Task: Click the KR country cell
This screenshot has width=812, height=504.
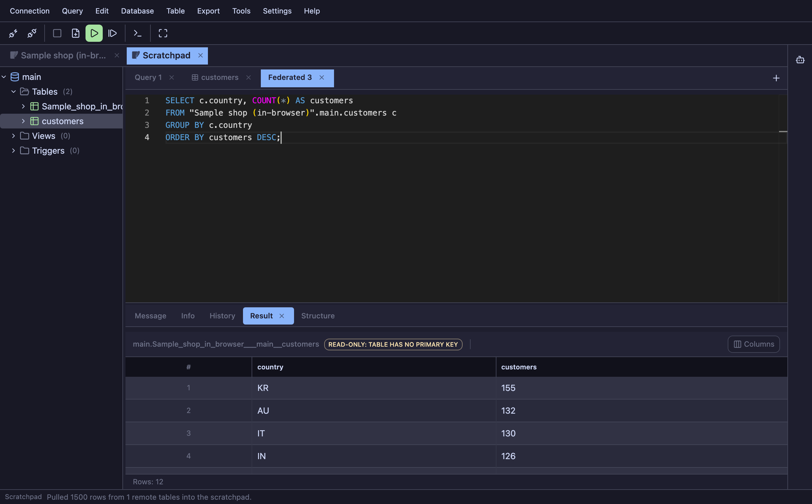Action: 374,388
